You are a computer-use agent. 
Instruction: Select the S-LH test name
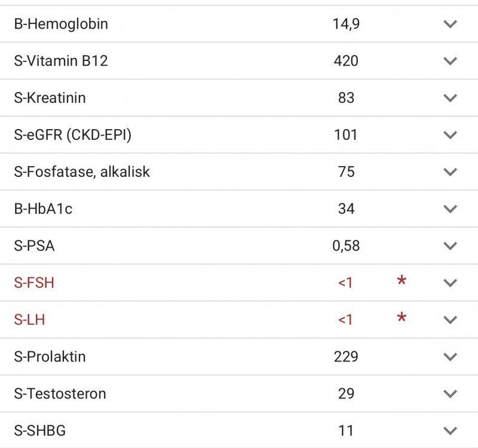[29, 320]
